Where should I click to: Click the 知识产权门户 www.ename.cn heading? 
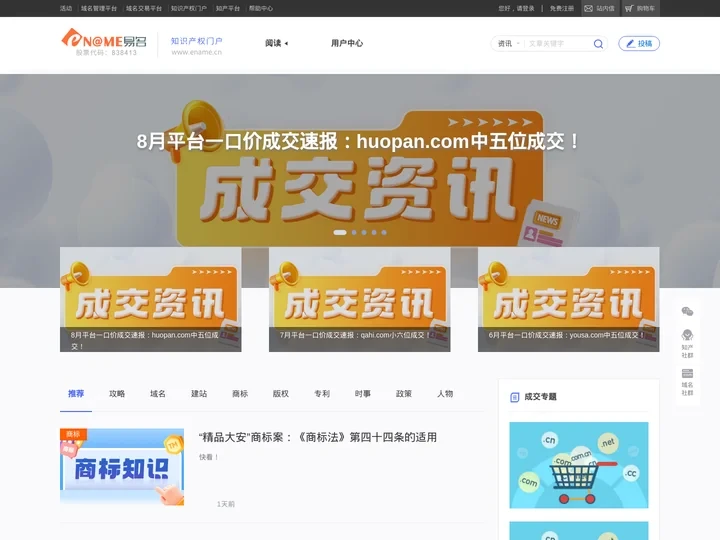point(197,46)
